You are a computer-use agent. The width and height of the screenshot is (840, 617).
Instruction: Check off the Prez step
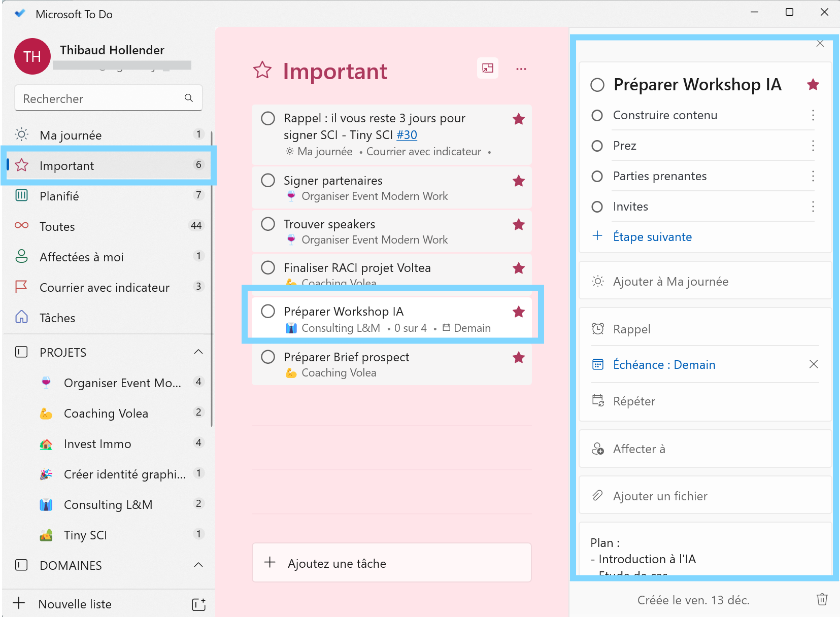(x=597, y=146)
